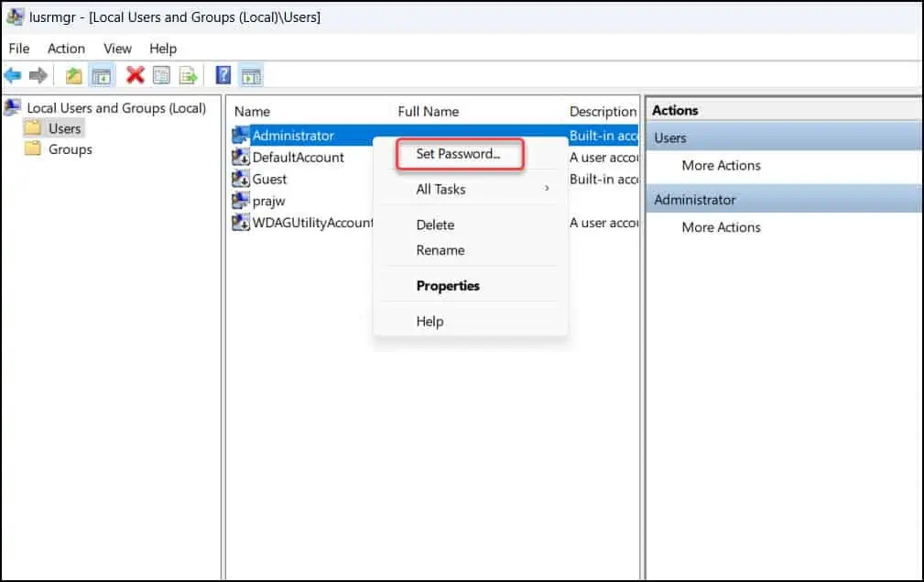
Task: Collapse the Administrator section in Actions pane
Action: pyautogui.click(x=784, y=199)
